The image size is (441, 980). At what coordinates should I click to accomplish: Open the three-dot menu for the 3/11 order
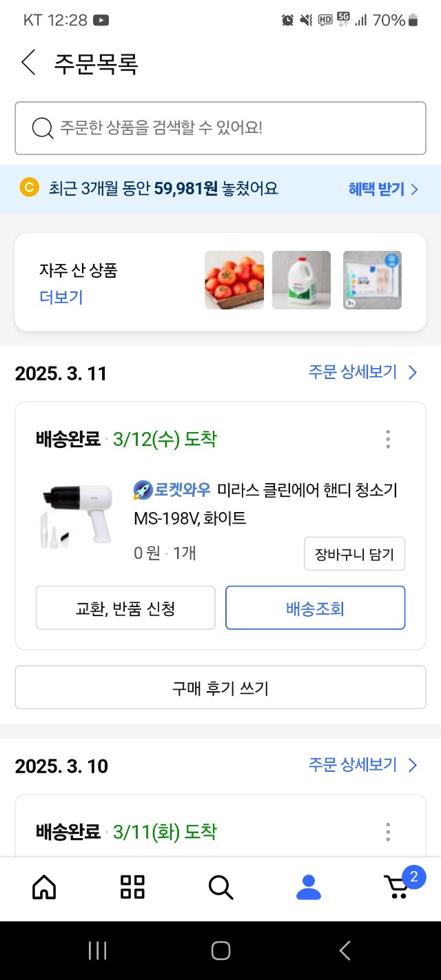click(x=388, y=832)
